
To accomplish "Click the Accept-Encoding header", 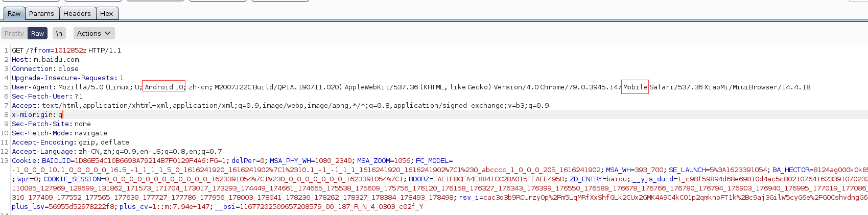I will point(70,142).
